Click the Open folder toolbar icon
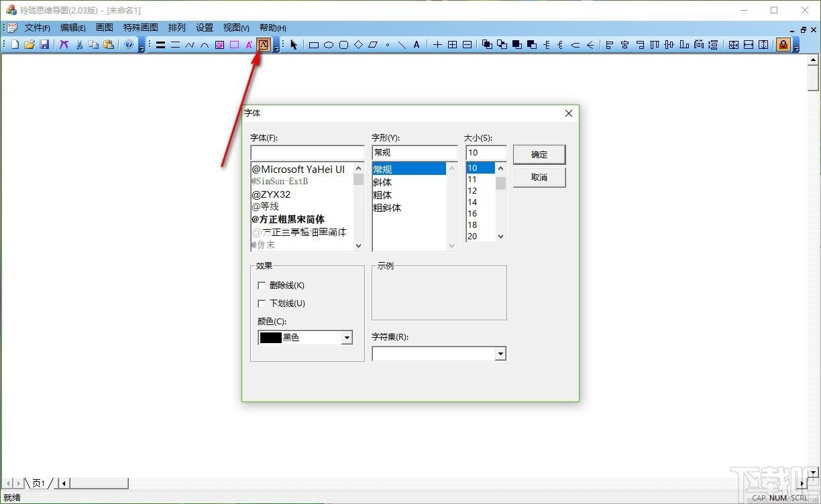Screen dimensions: 821x504 [x=30, y=45]
